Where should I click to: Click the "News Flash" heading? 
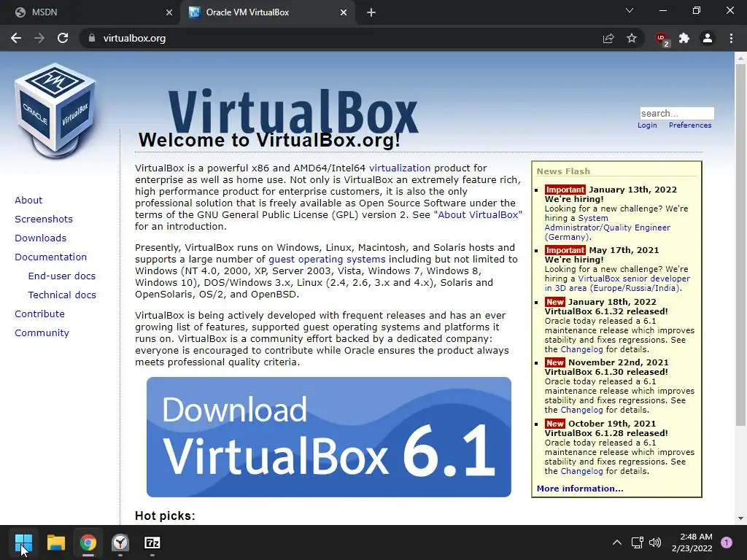click(x=563, y=171)
